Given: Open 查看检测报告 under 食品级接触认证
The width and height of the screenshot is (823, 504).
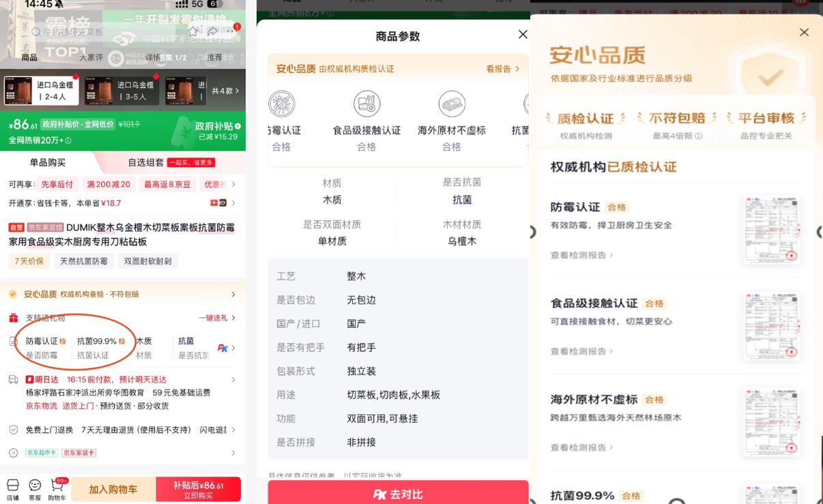Looking at the screenshot, I should pos(581,351).
